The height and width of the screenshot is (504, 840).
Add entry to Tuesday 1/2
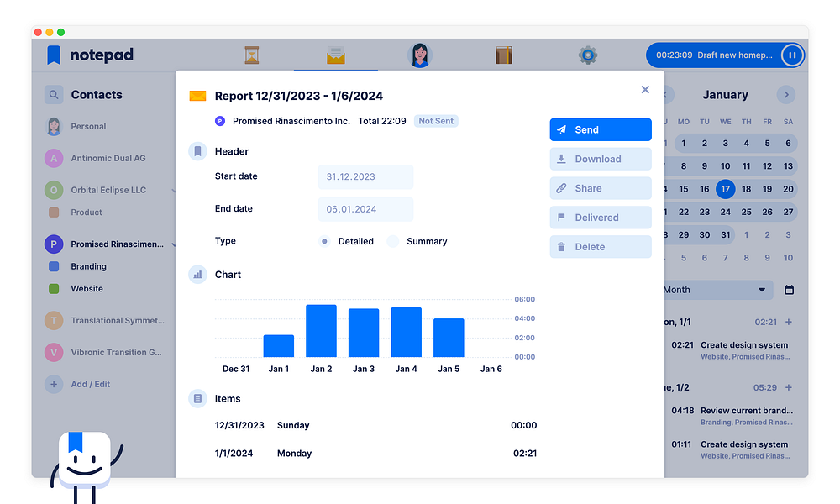click(x=789, y=387)
